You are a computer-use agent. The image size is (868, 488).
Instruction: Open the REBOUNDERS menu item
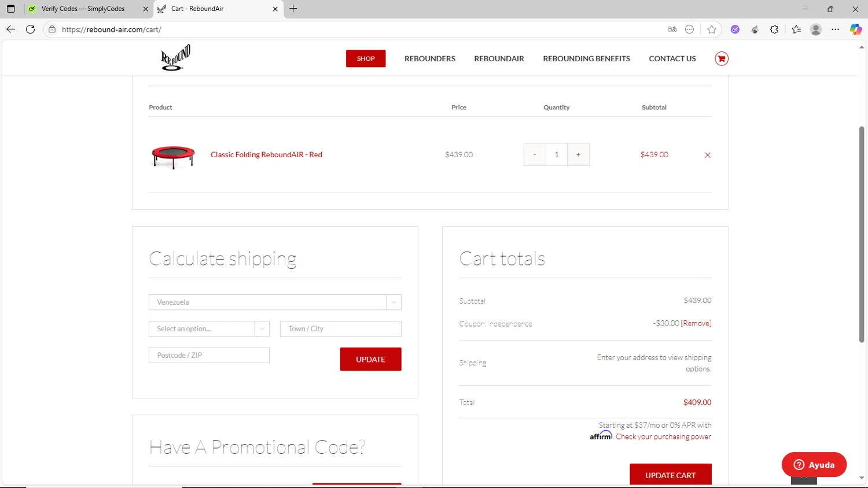(x=430, y=58)
